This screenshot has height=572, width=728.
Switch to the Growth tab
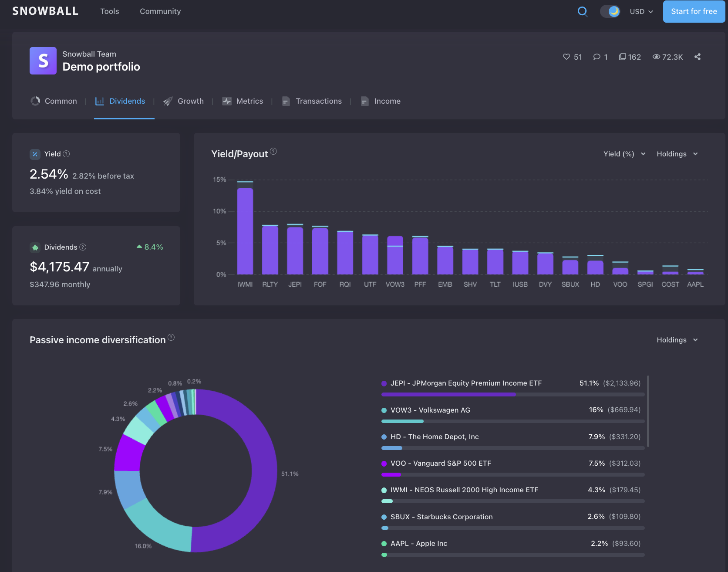click(183, 101)
